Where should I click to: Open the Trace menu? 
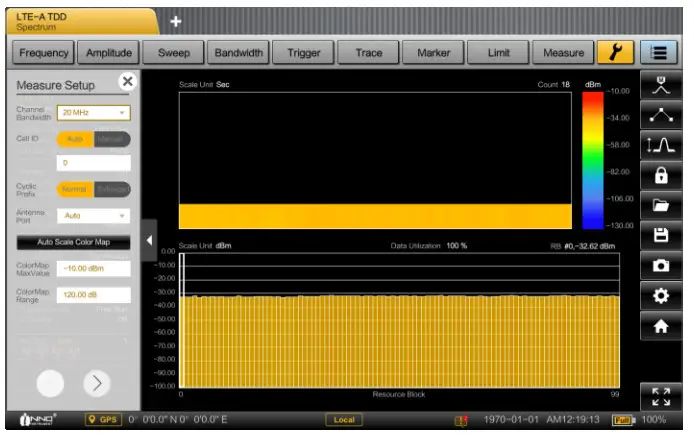tap(369, 53)
